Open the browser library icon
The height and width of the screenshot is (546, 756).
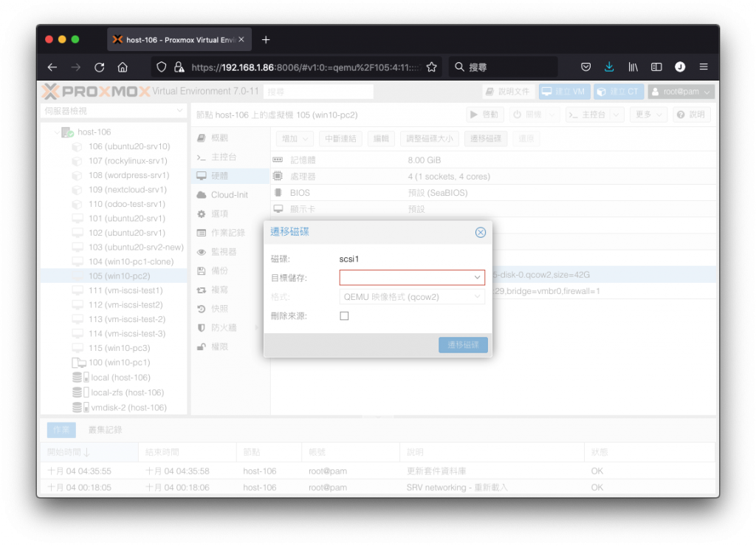pyautogui.click(x=633, y=67)
